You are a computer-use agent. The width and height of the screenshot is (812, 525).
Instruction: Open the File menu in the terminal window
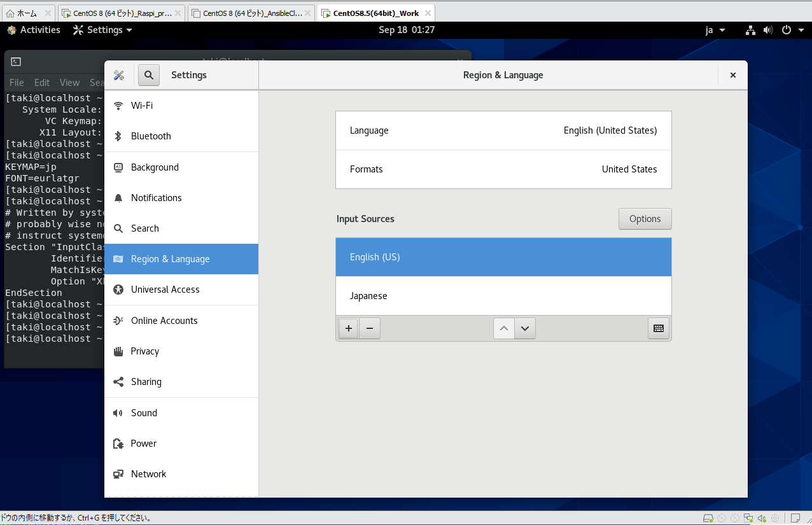click(x=17, y=83)
